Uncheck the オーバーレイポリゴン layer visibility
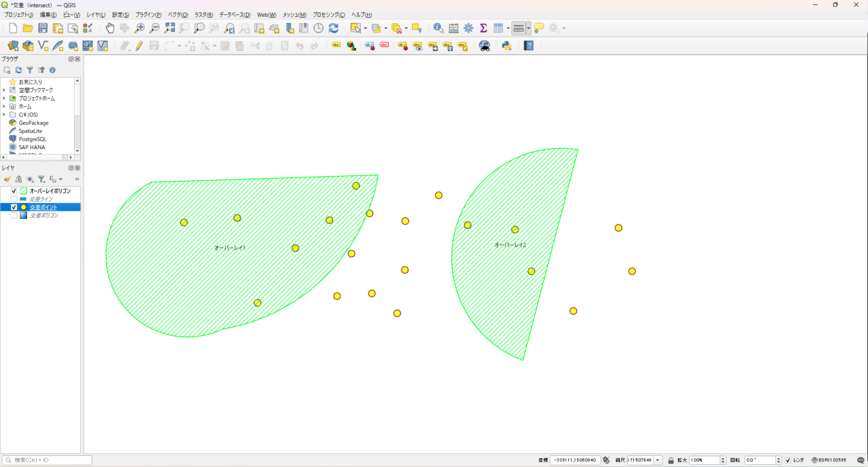 (x=14, y=191)
